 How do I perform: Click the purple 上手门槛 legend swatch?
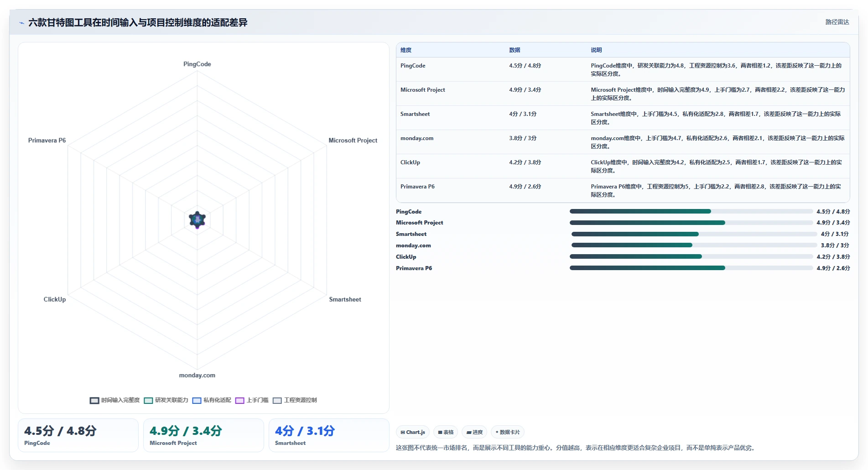click(239, 401)
